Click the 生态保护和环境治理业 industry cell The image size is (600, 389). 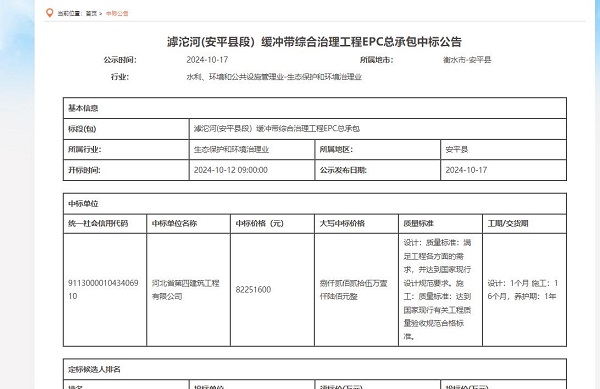click(x=252, y=149)
